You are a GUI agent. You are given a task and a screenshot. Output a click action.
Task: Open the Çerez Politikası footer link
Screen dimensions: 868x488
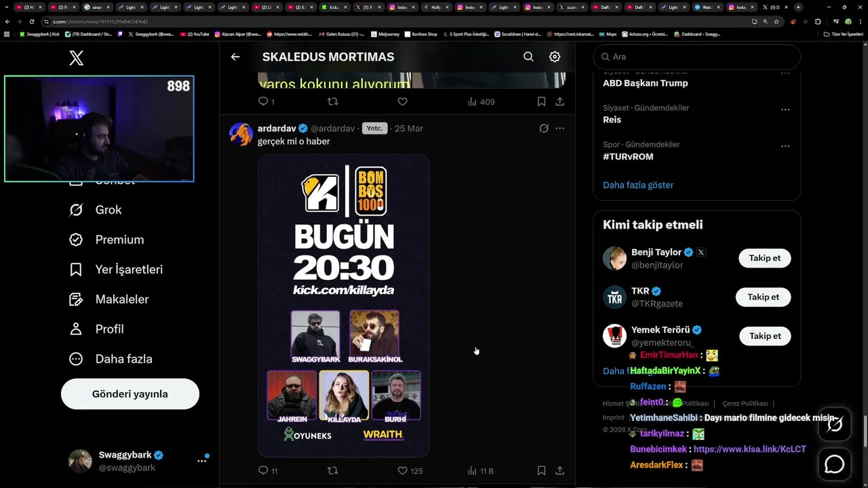click(x=745, y=403)
